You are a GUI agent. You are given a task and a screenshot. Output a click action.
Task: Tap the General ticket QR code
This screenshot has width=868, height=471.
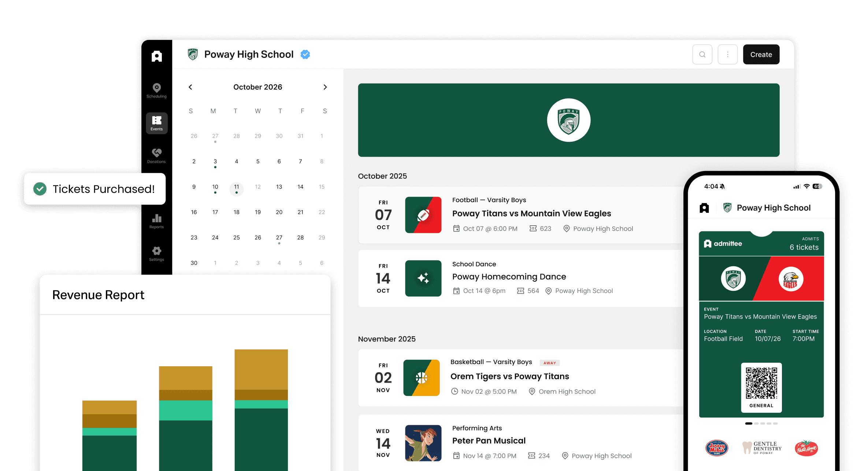761,383
